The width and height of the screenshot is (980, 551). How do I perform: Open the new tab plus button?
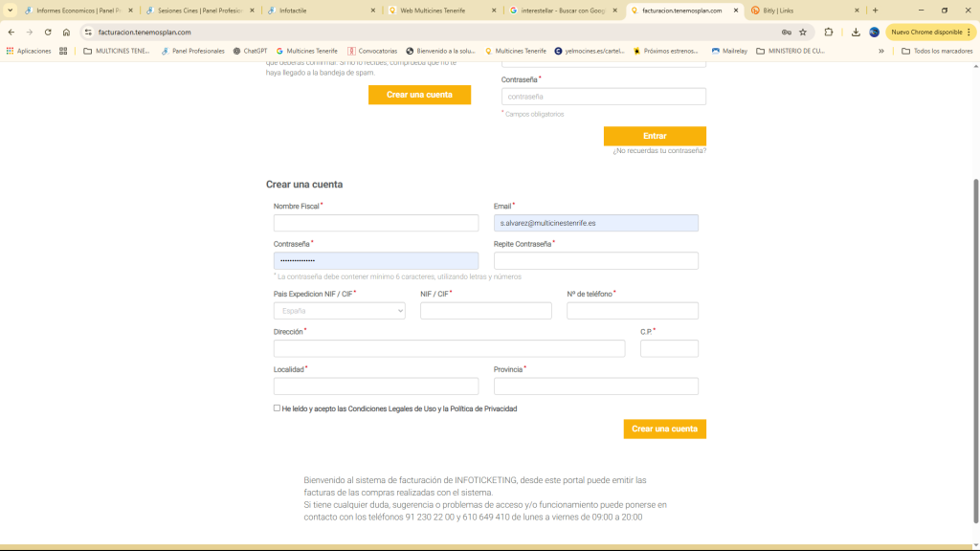coord(875,11)
